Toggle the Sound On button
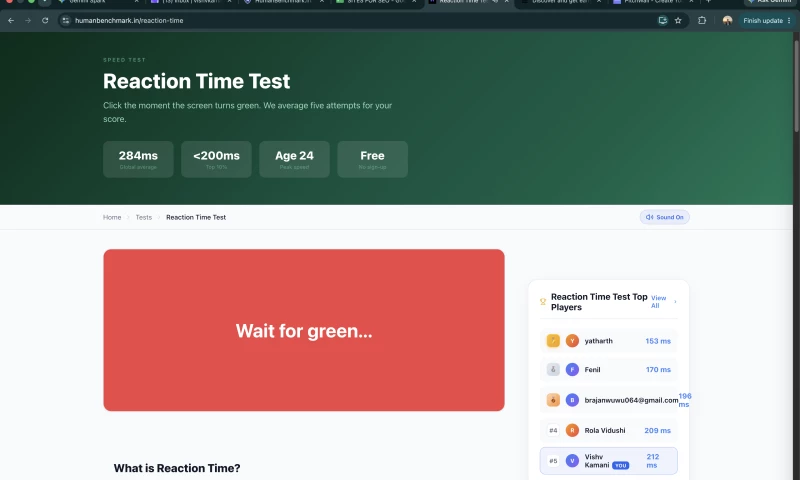This screenshot has height=480, width=800. (x=664, y=217)
